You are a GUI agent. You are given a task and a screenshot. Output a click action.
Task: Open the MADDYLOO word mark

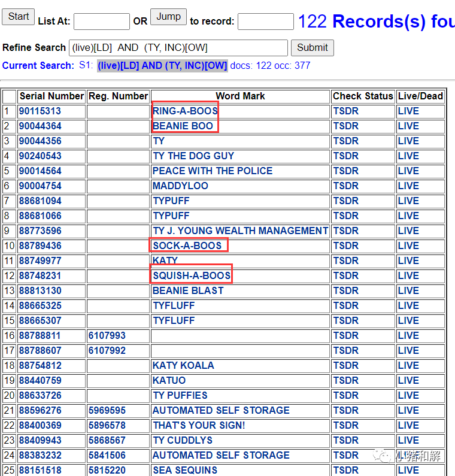click(180, 186)
